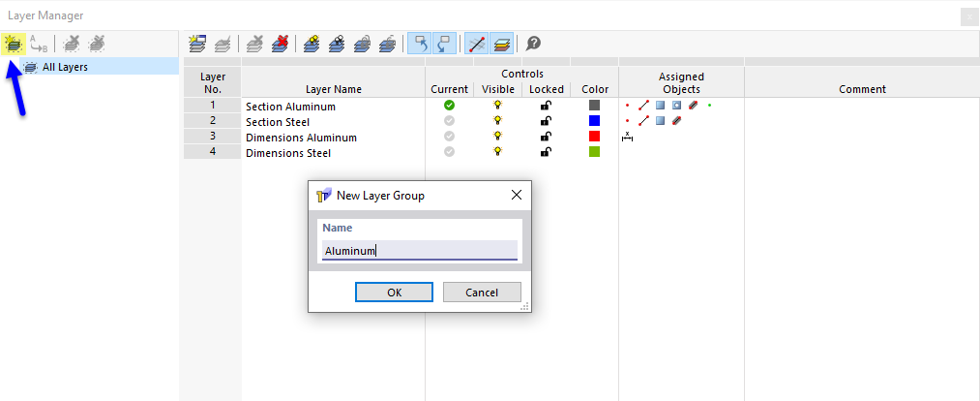
Task: Close the Layer Manager window
Action: pyautogui.click(x=969, y=16)
